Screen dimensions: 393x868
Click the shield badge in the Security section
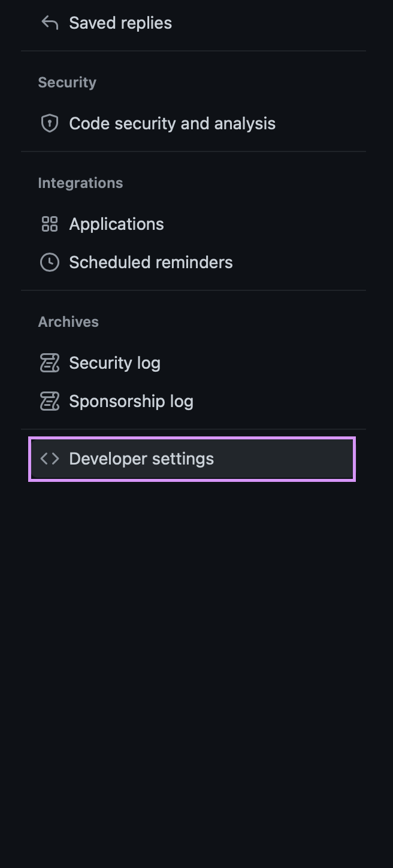[50, 123]
